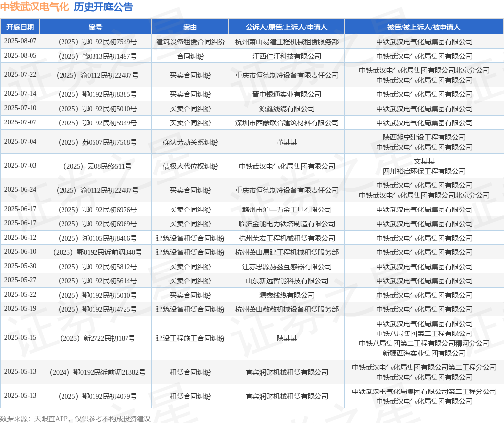Click the 案号 column header

click(x=95, y=27)
